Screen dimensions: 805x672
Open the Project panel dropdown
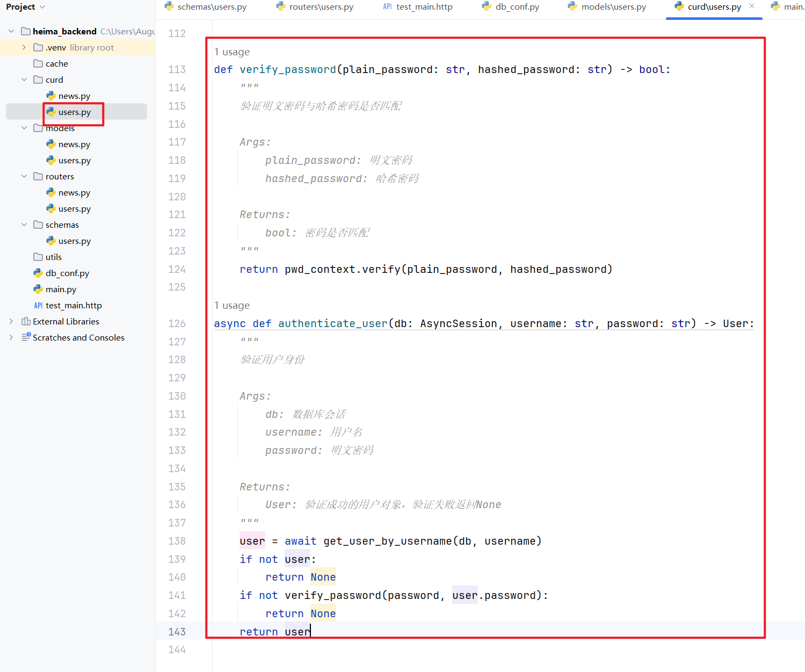point(42,7)
